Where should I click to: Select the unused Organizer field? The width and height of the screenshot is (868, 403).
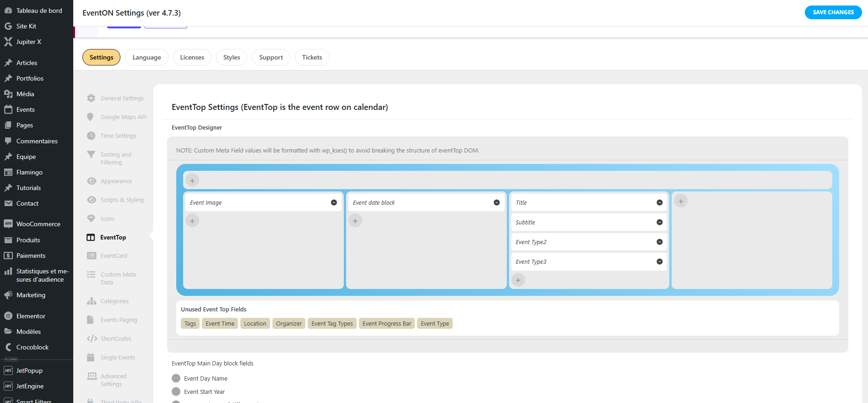pos(289,323)
